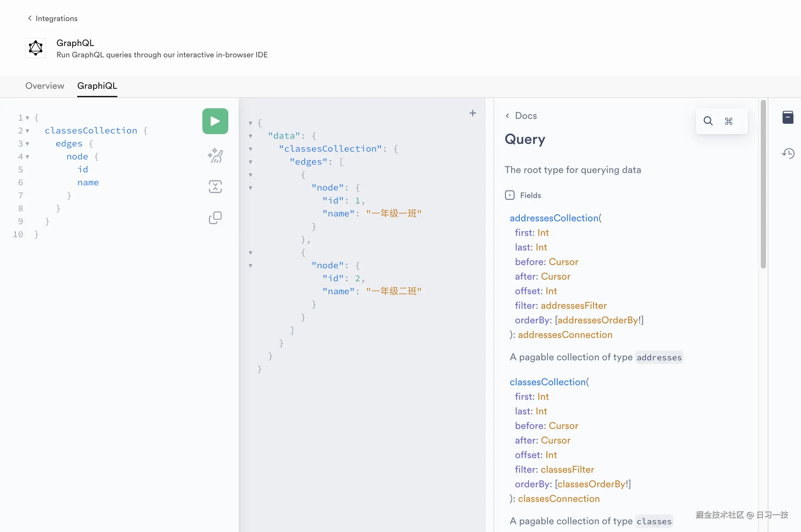
Task: Run the GraphQL query
Action: pyautogui.click(x=215, y=121)
